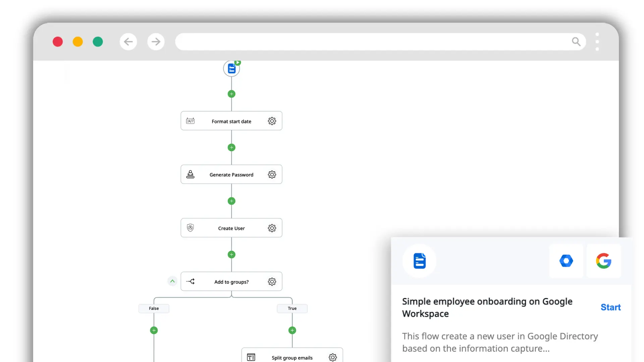This screenshot has height=362, width=644.
Task: Click inside the browser address bar
Action: (x=369, y=42)
